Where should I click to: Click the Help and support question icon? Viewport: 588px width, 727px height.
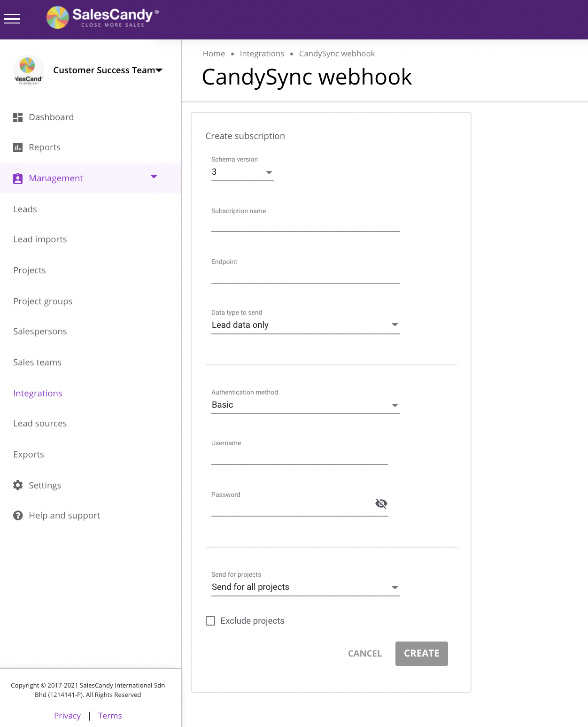pyautogui.click(x=18, y=516)
